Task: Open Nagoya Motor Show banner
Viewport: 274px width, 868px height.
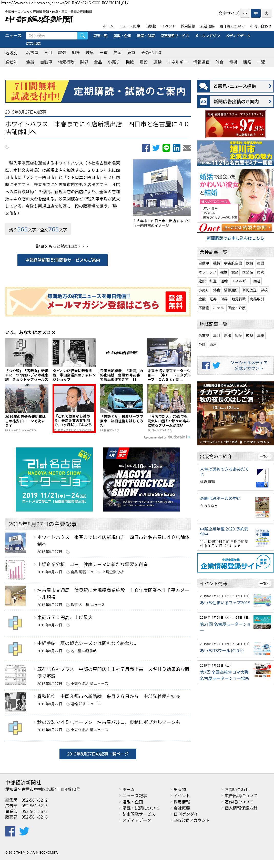Action: pyautogui.click(x=54, y=479)
